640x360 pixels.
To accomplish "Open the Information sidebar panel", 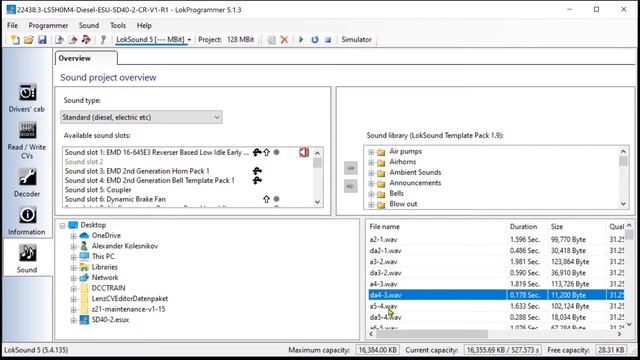I will click(x=27, y=221).
